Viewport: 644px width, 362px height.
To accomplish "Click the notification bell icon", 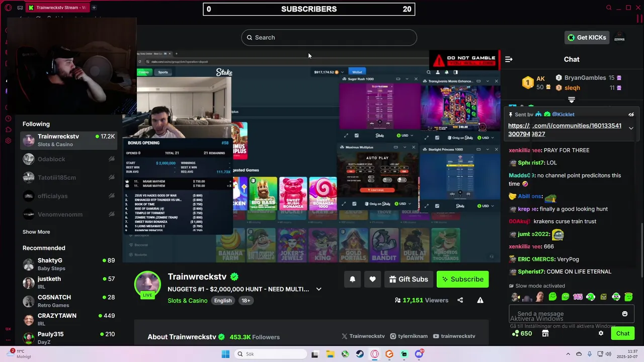I will click(x=352, y=279).
